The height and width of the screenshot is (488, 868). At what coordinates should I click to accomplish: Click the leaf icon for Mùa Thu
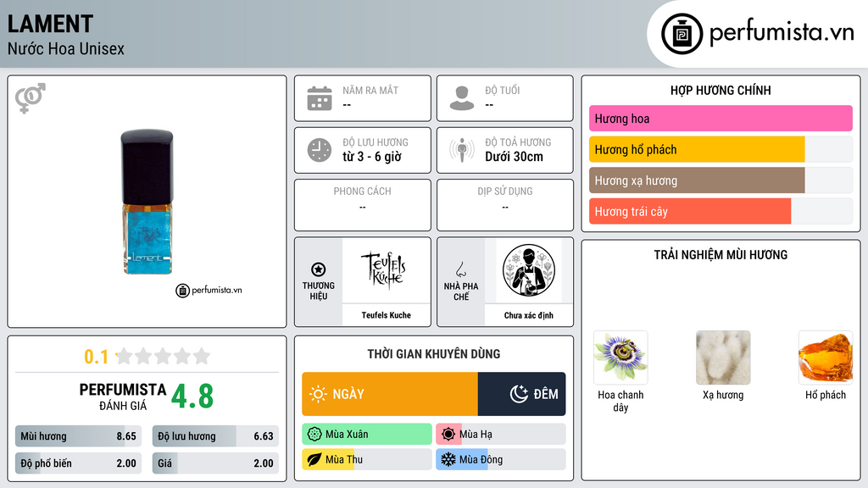(314, 459)
